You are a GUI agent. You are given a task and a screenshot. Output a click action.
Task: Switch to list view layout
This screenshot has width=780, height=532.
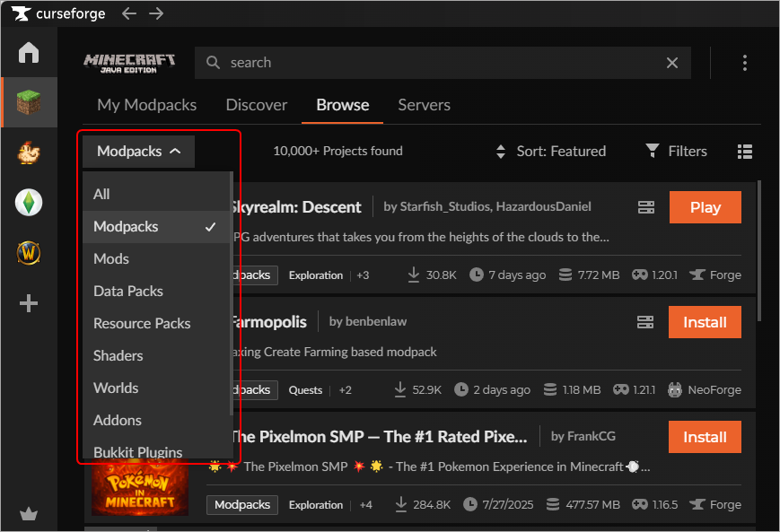click(745, 151)
